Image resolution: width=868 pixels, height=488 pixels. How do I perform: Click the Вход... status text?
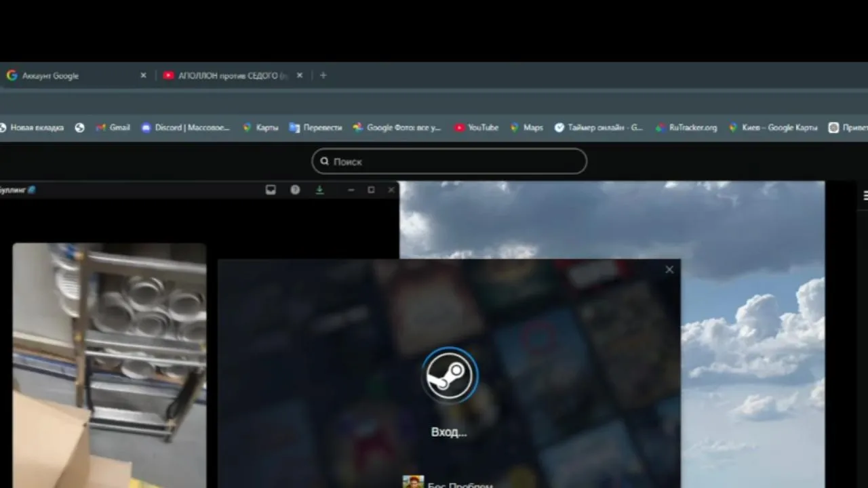449,432
